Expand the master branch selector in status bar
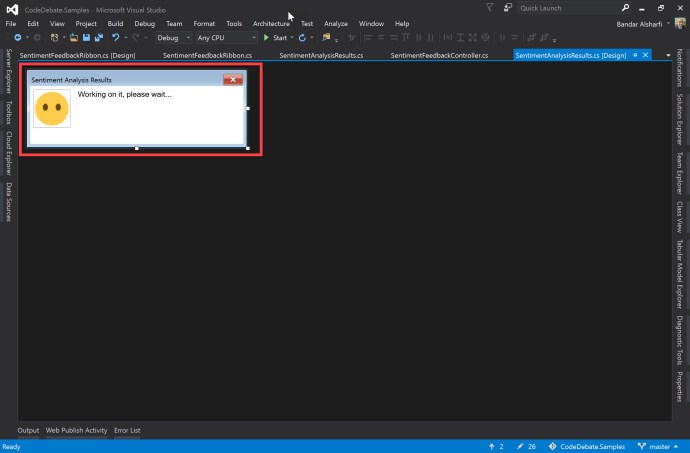The height and width of the screenshot is (453, 690). 661,446
